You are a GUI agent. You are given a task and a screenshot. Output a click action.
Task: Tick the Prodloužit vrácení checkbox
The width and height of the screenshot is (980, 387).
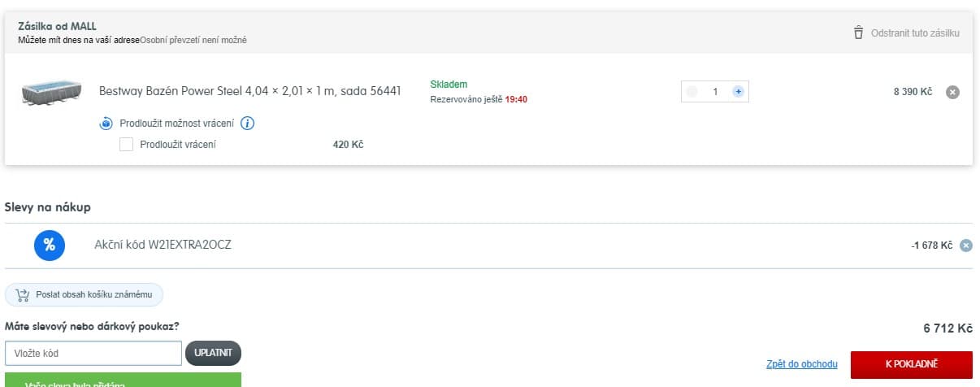point(126,145)
